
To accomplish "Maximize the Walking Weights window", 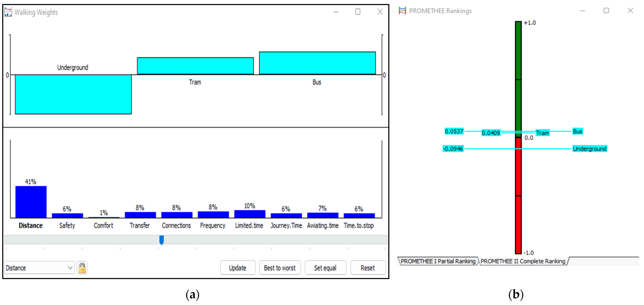I will click(358, 12).
